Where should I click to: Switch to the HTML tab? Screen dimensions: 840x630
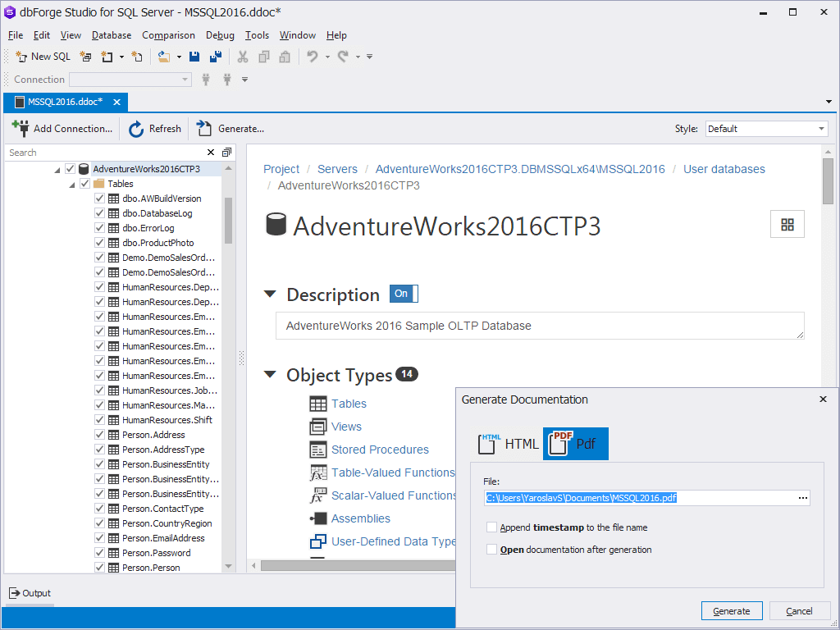tap(510, 443)
